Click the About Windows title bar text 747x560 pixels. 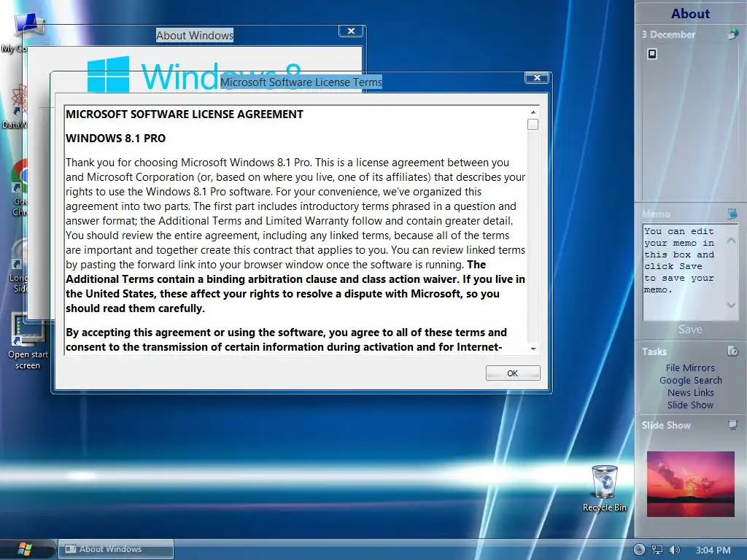click(x=195, y=35)
